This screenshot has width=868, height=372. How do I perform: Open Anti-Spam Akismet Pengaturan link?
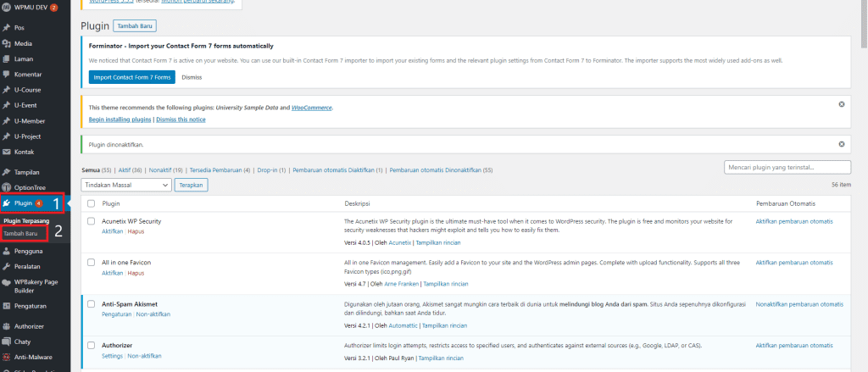click(x=116, y=314)
